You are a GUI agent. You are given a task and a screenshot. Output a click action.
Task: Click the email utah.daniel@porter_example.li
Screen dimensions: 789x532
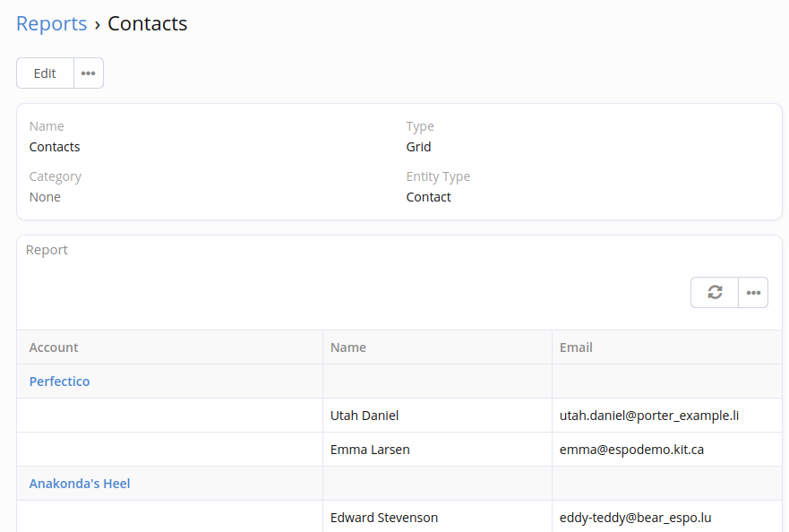pos(649,416)
